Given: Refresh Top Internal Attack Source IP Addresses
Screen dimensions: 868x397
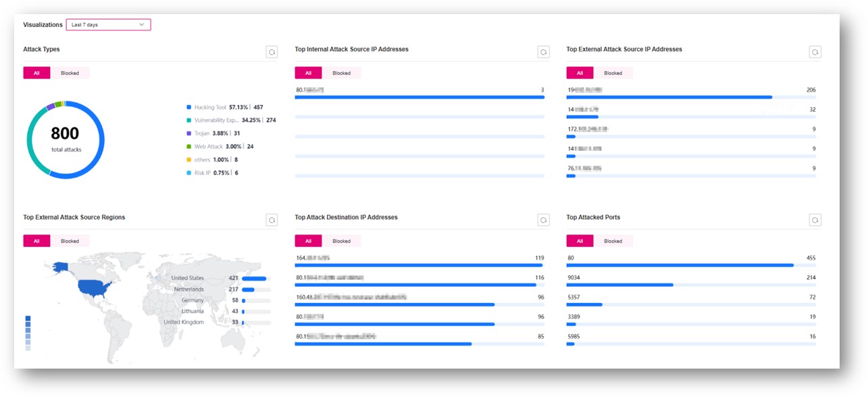Looking at the screenshot, I should click(543, 52).
